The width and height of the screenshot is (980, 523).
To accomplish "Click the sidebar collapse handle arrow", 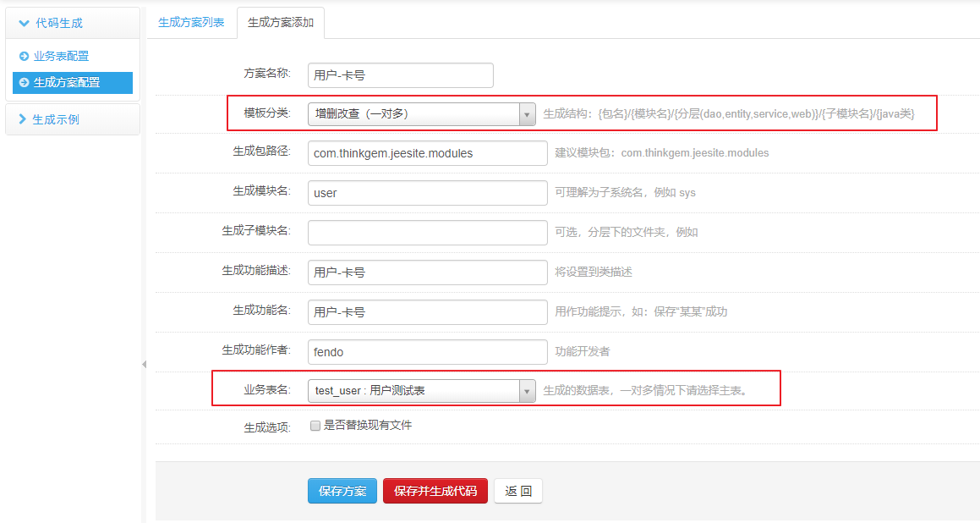I will 144,364.
